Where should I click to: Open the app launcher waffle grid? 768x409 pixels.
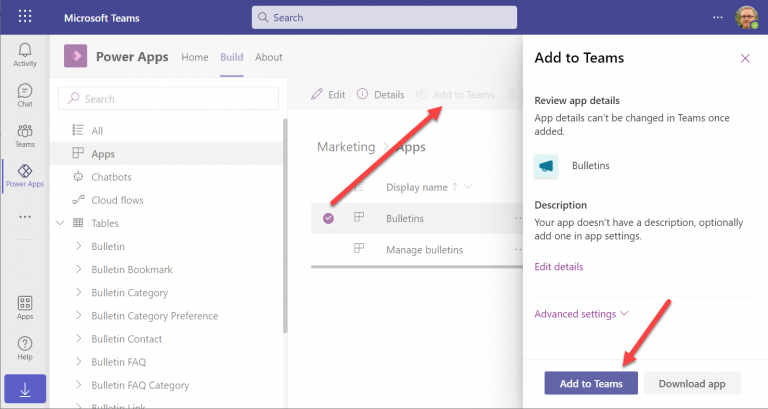[25, 17]
